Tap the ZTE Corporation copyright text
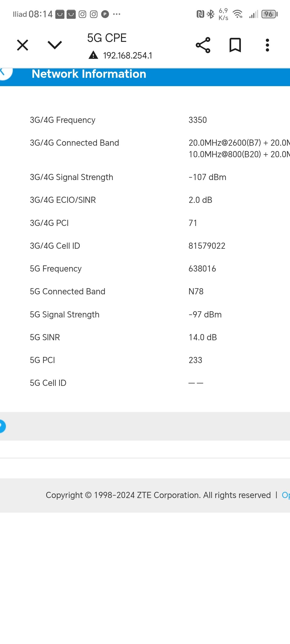The width and height of the screenshot is (290, 644). [x=158, y=495]
